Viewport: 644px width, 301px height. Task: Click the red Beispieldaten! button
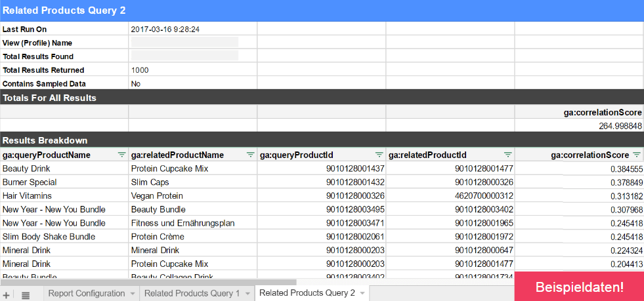tap(579, 287)
